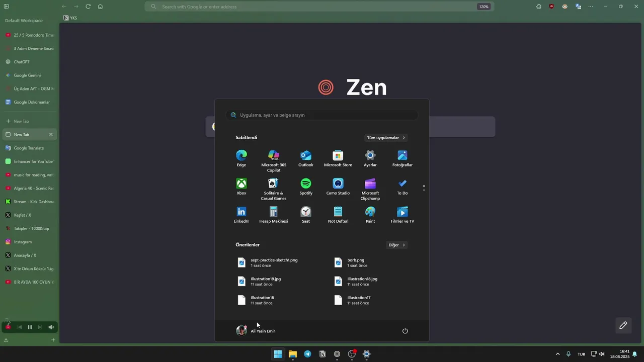The width and height of the screenshot is (644, 362).
Task: Reset the 120% zoom indicator
Action: (x=484, y=7)
